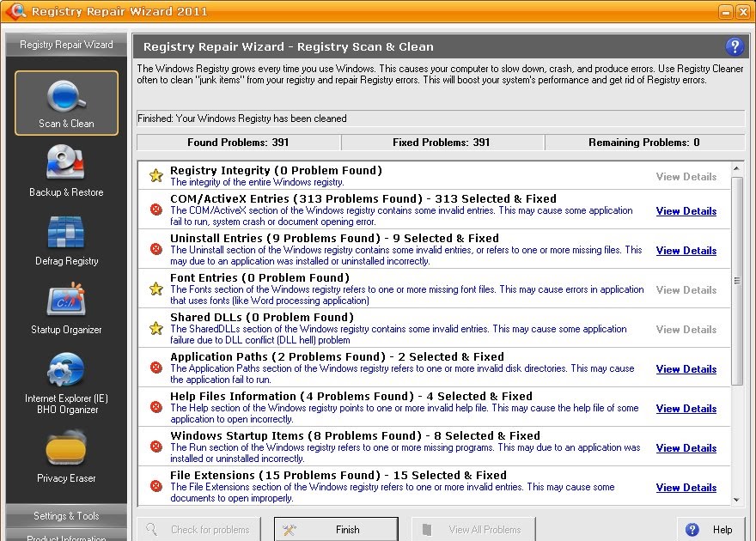Screen dimensions: 756x541
Task: Click the question mark icon on Help button
Action: point(692,530)
